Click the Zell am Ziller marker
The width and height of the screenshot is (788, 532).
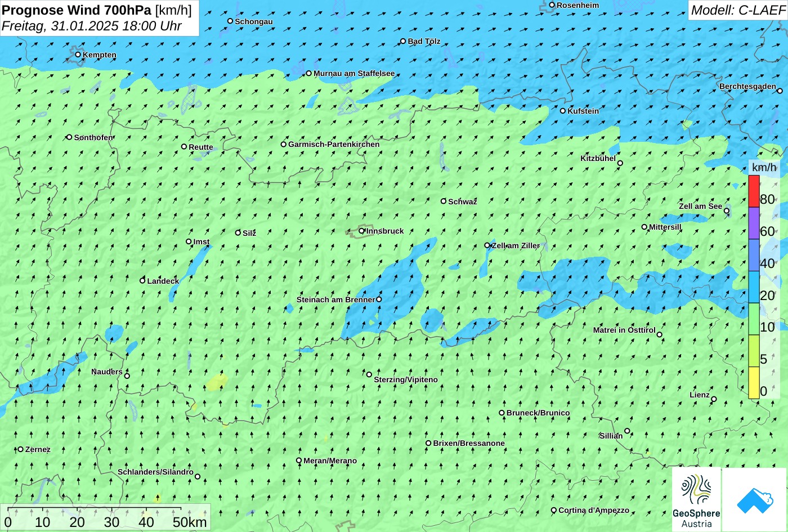tap(487, 245)
